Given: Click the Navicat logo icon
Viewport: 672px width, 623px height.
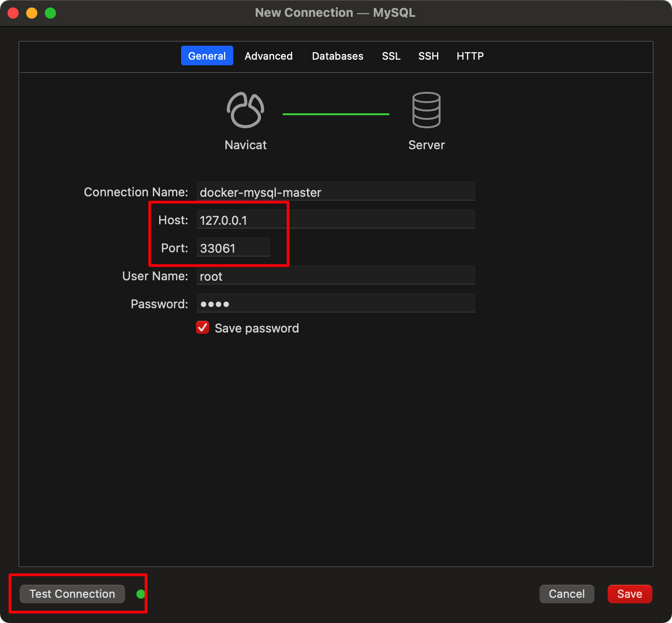Looking at the screenshot, I should click(x=245, y=110).
